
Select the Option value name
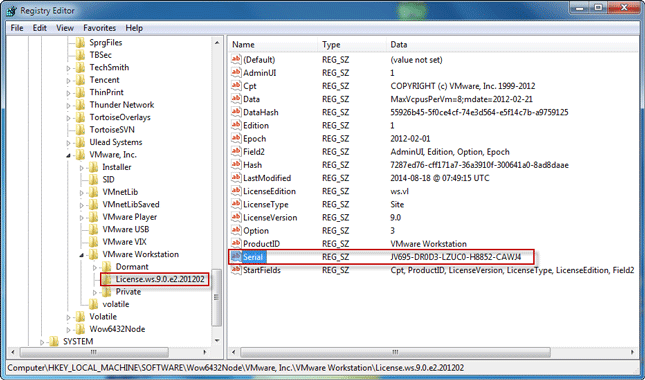coord(255,231)
